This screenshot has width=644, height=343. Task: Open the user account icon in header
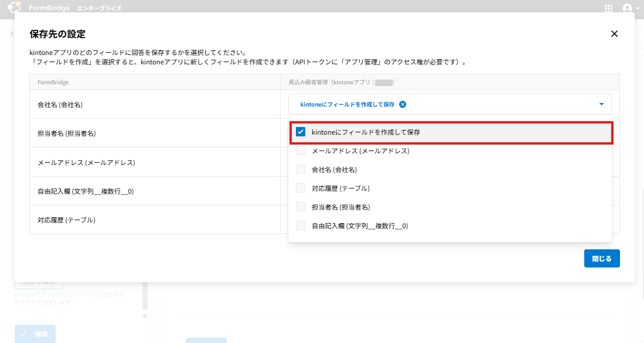click(627, 8)
